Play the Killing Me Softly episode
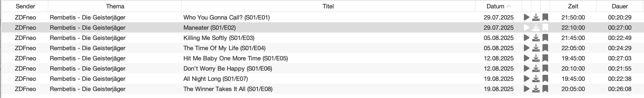This screenshot has width=644, height=98. pyautogui.click(x=526, y=38)
